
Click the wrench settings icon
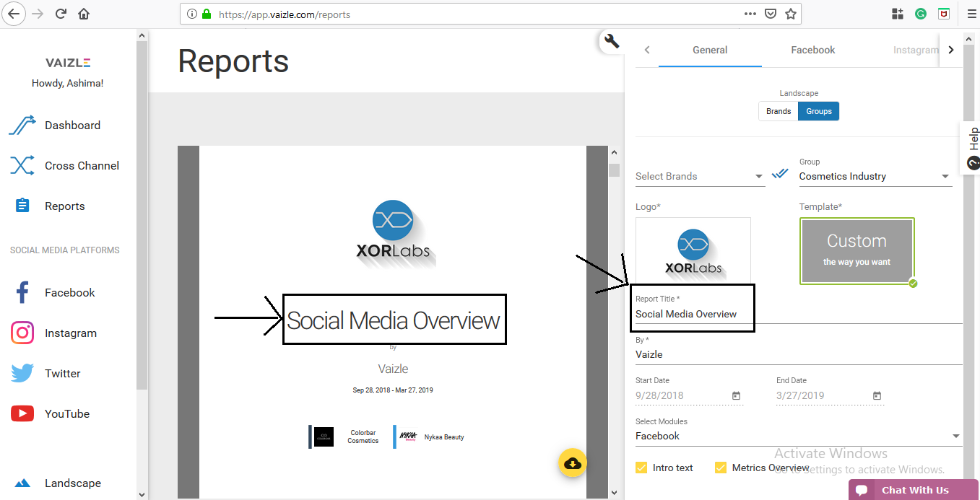[612, 42]
